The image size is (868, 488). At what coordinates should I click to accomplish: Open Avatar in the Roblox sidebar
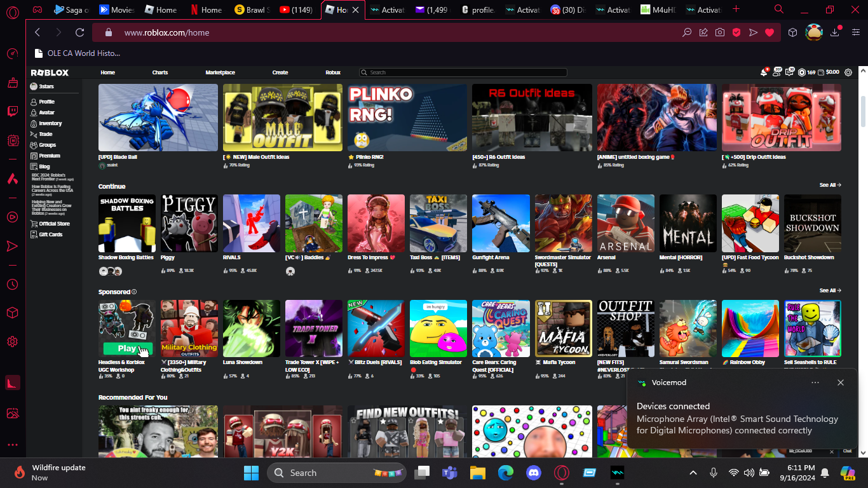pos(43,112)
